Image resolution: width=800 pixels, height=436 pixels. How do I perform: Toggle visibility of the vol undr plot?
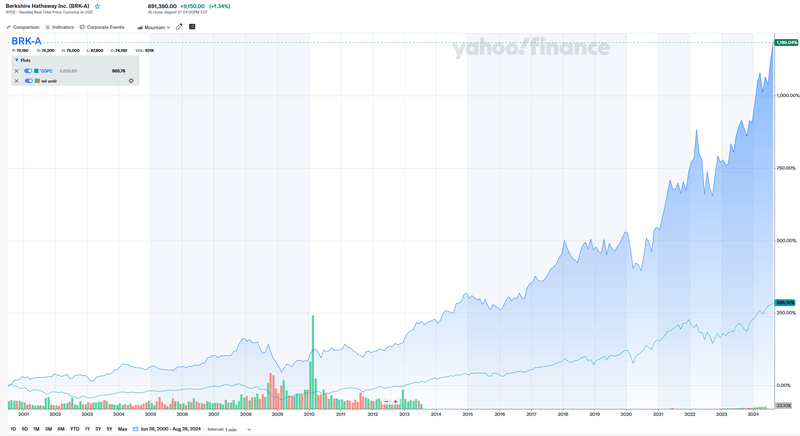(x=29, y=81)
